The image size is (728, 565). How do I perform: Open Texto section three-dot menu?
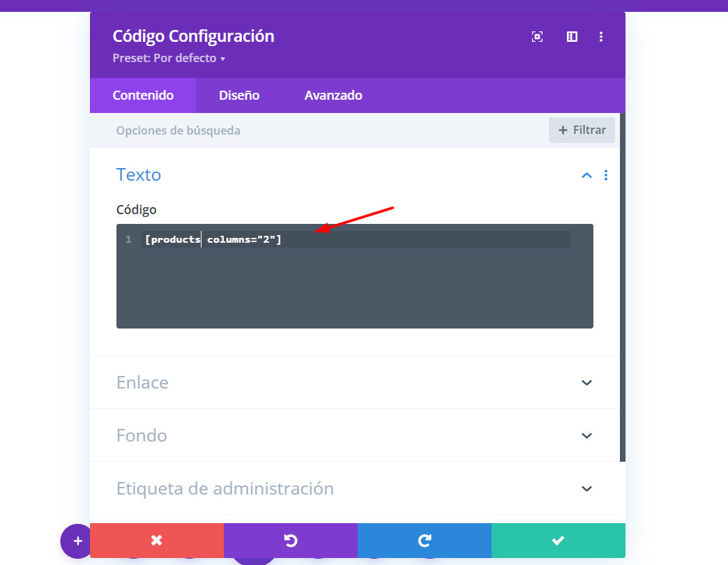tap(605, 175)
